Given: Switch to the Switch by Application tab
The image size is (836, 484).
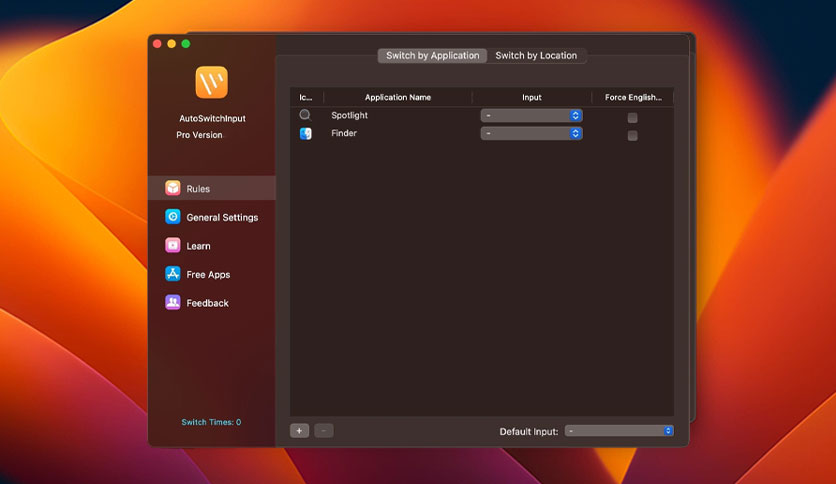Looking at the screenshot, I should click(432, 55).
